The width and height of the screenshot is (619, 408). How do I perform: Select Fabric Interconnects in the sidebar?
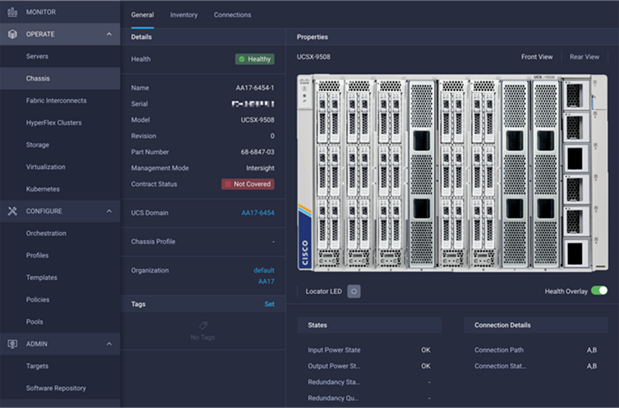coord(56,101)
